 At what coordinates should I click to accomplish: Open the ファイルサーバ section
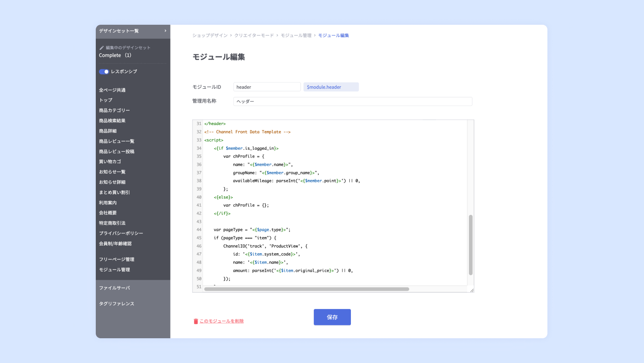pos(114,288)
